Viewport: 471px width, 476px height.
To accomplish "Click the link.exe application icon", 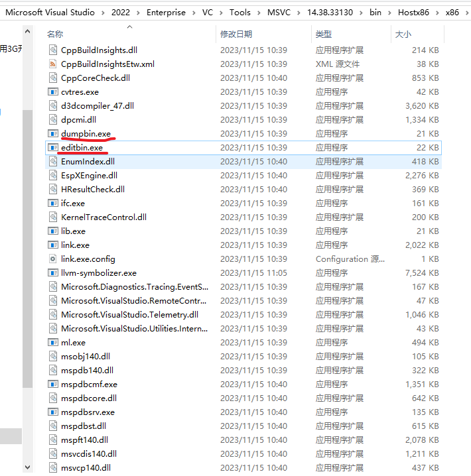I will [53, 245].
